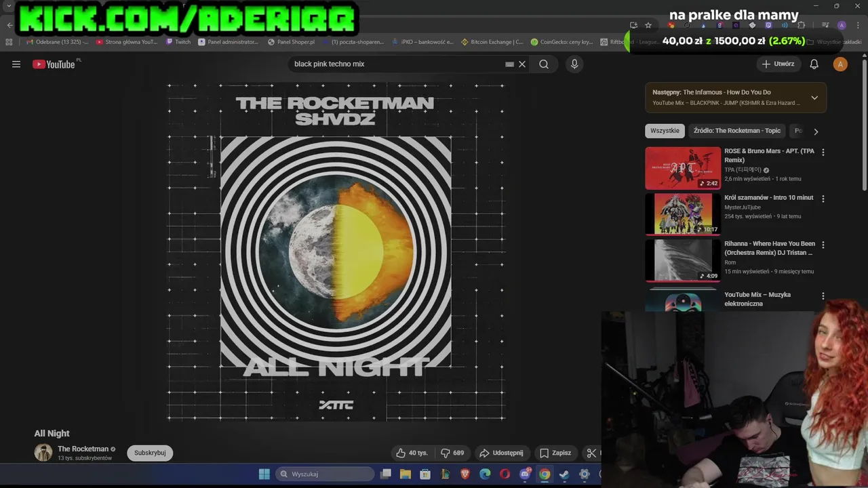The height and width of the screenshot is (488, 868).
Task: Open Strona główna YouTube bookmark
Action: pos(127,42)
